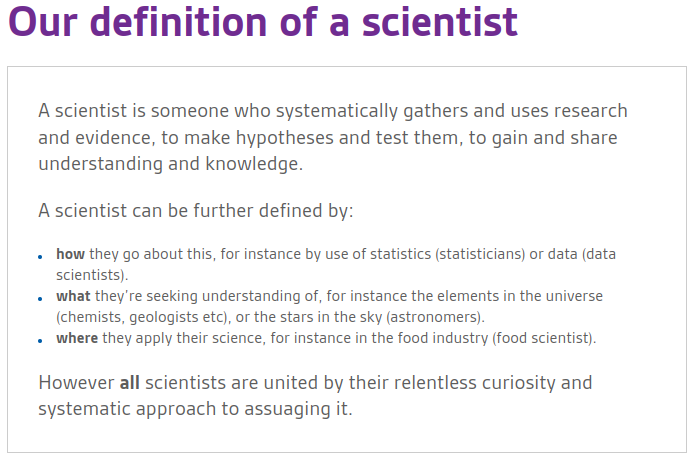Click 'A scientist can be further defined by' line

click(x=196, y=210)
